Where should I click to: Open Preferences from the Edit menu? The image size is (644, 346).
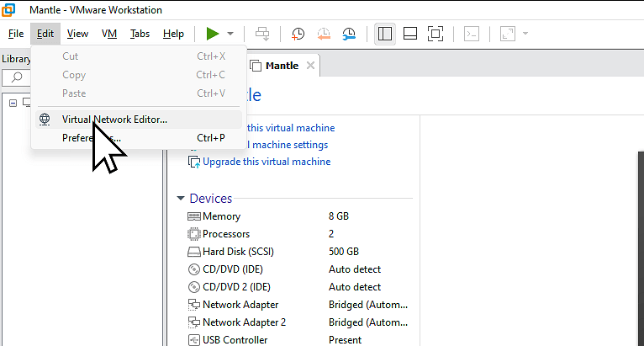point(139,138)
